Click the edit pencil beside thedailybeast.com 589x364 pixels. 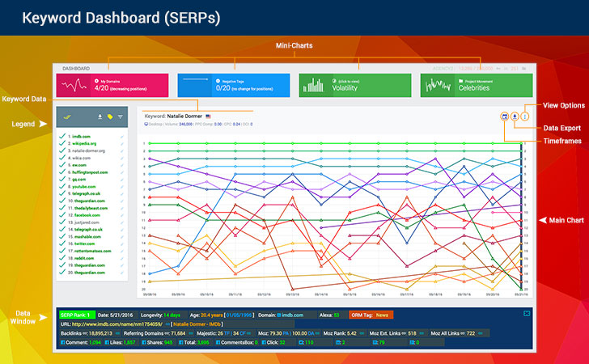[x=121, y=209]
